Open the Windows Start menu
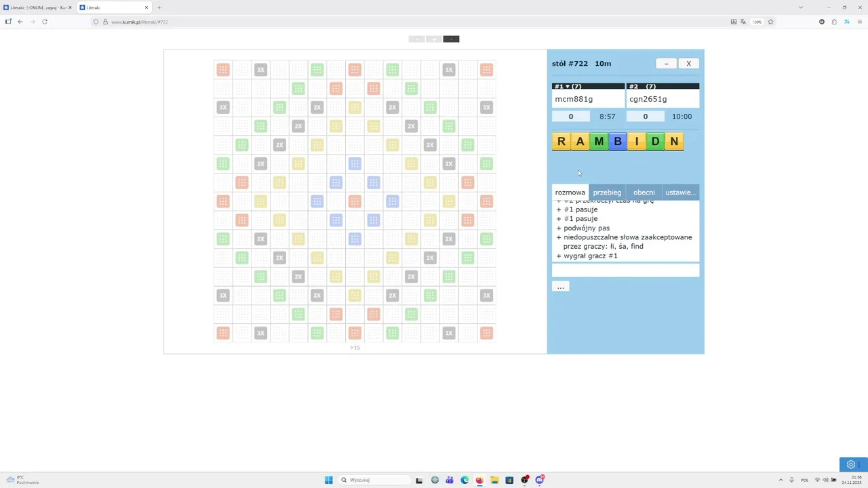Image resolution: width=868 pixels, height=488 pixels. [329, 480]
